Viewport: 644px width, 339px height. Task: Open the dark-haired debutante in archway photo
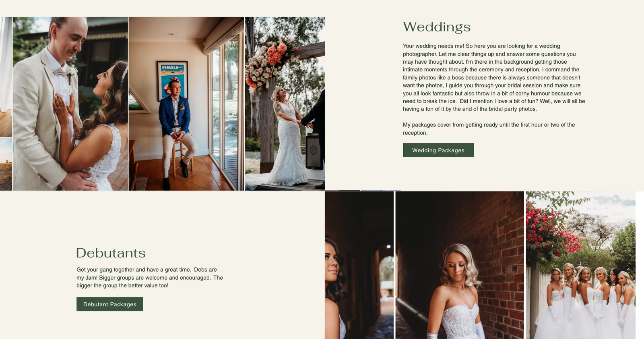point(359,265)
